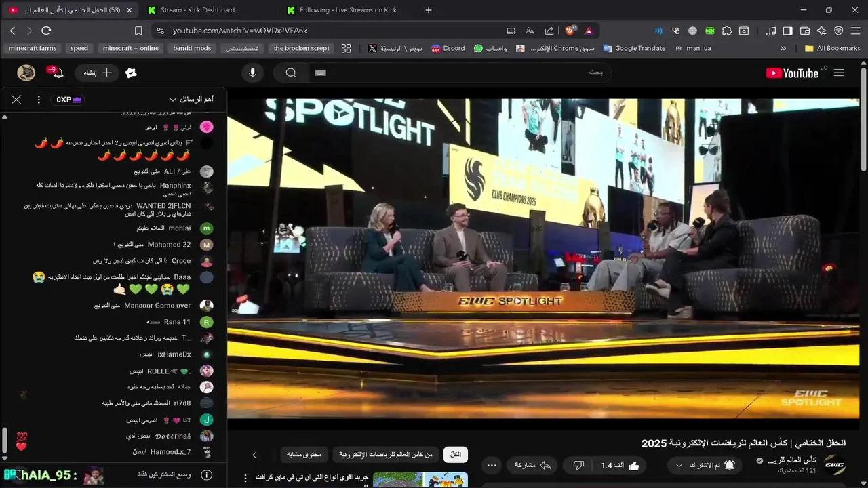Click chat username 'Hanphinx'
The width and height of the screenshot is (868, 488).
point(175,185)
